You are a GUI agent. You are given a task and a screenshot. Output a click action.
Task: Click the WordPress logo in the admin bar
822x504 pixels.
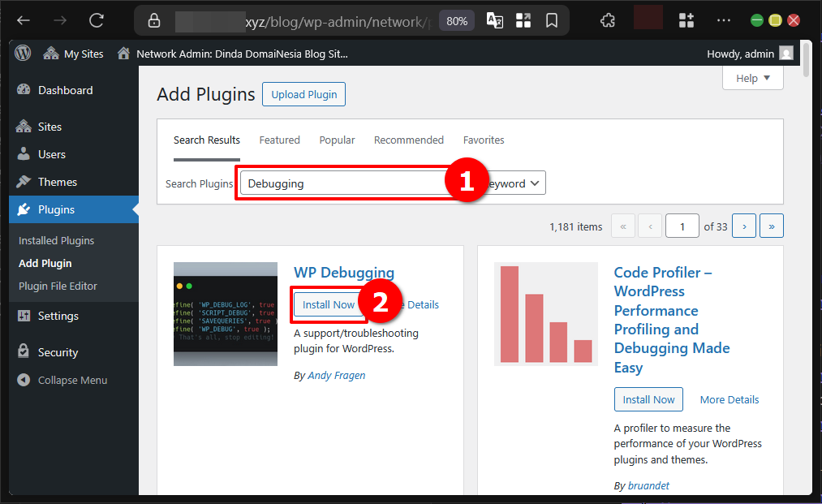[x=22, y=53]
